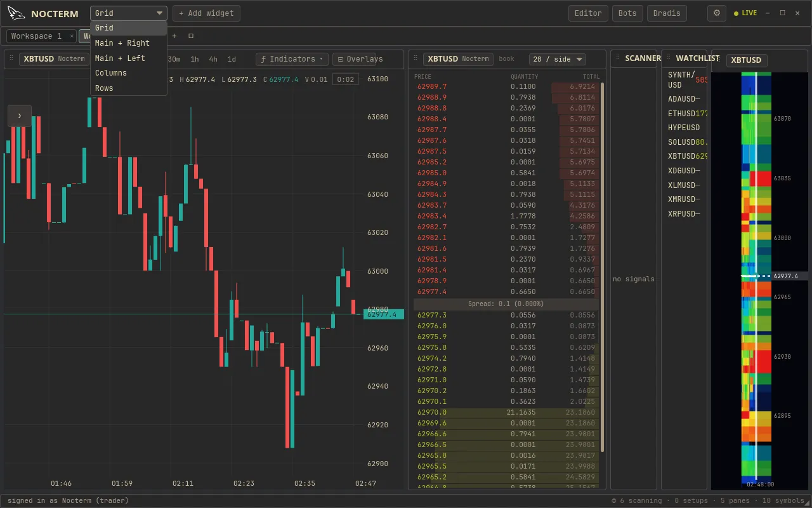Select SYNTH/USD in the watchlist
This screenshot has height=508, width=812.
pos(684,80)
